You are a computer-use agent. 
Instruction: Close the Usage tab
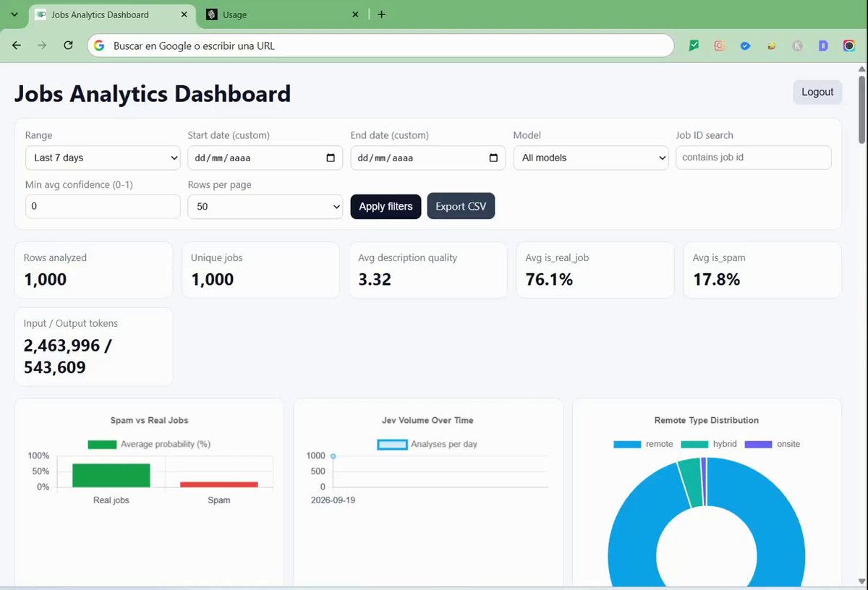[355, 14]
